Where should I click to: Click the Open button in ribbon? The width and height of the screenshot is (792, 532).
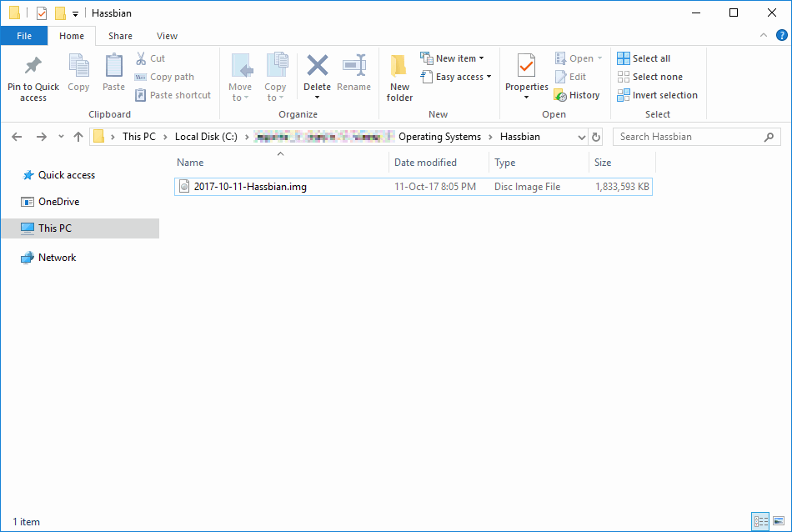point(579,58)
